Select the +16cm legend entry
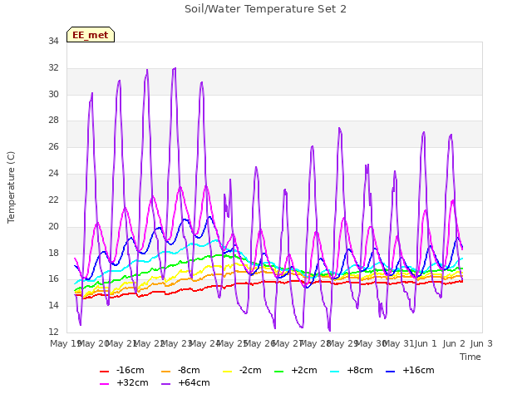532x399 pixels. [410, 370]
